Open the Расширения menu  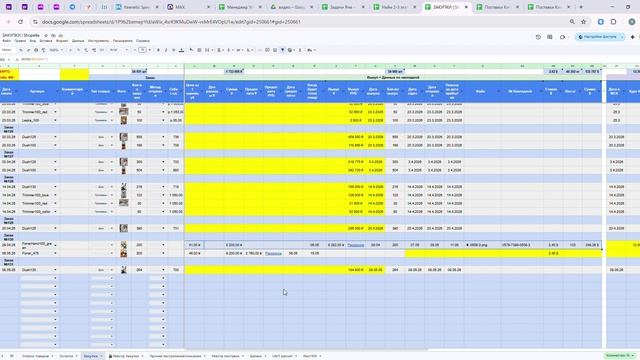pos(122,41)
